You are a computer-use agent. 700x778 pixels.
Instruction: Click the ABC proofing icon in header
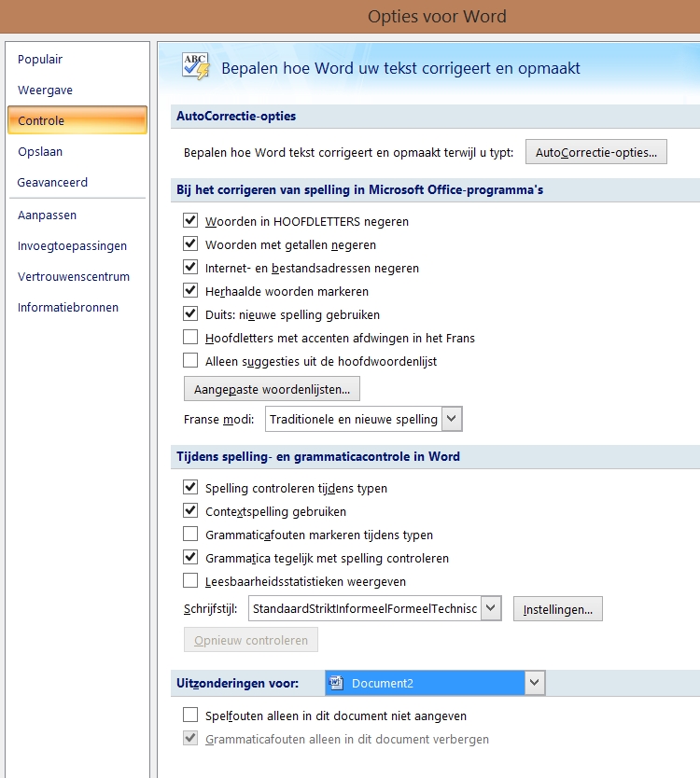[196, 66]
